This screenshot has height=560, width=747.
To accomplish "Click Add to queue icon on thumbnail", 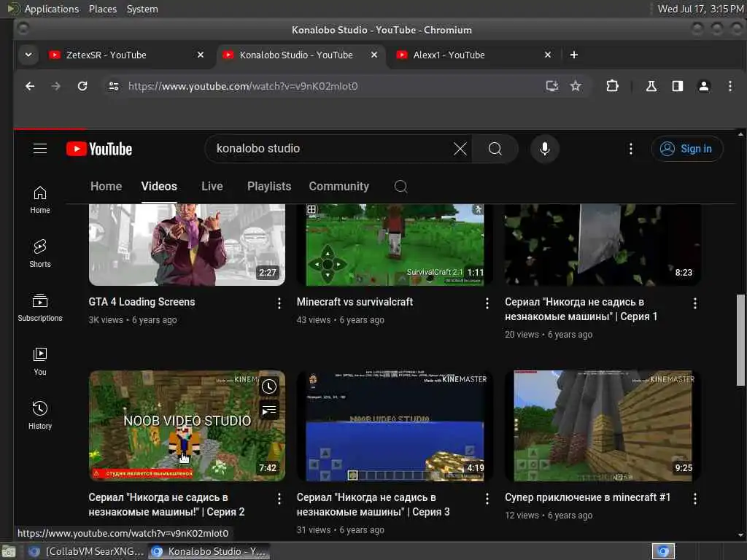I will pos(269,410).
